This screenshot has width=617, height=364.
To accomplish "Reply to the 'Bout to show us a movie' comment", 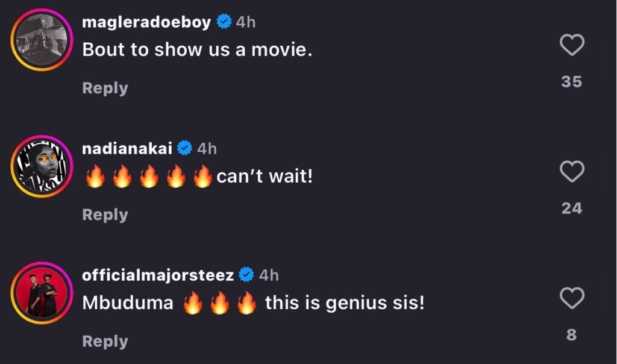I will (x=105, y=88).
